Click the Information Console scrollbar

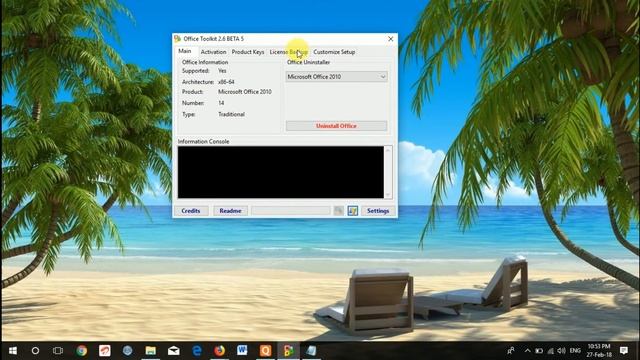pyautogui.click(x=388, y=172)
